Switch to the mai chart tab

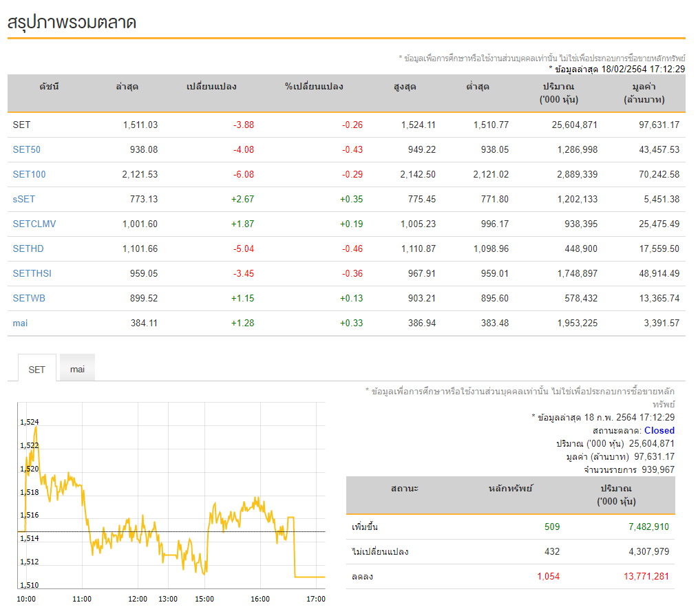[77, 368]
